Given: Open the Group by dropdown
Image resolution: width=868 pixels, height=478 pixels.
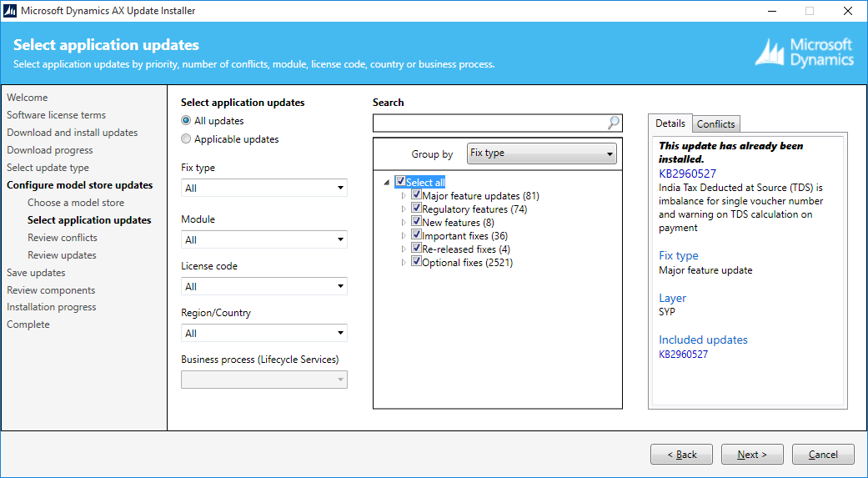Looking at the screenshot, I should tap(542, 153).
